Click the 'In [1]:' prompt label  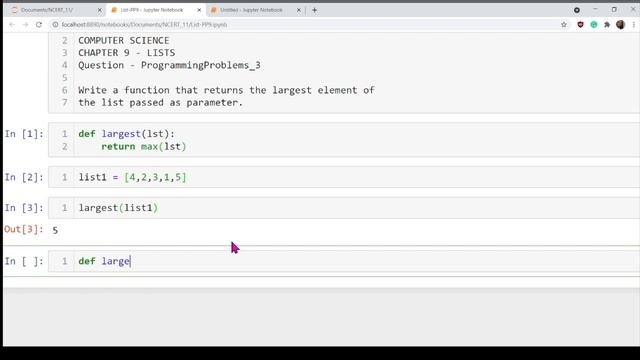pos(24,134)
